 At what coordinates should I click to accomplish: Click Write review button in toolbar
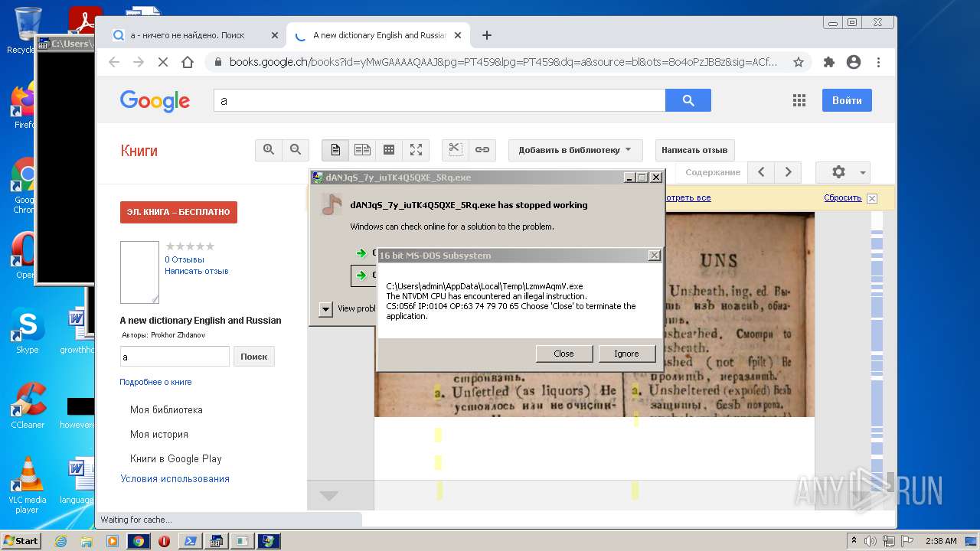pos(694,150)
